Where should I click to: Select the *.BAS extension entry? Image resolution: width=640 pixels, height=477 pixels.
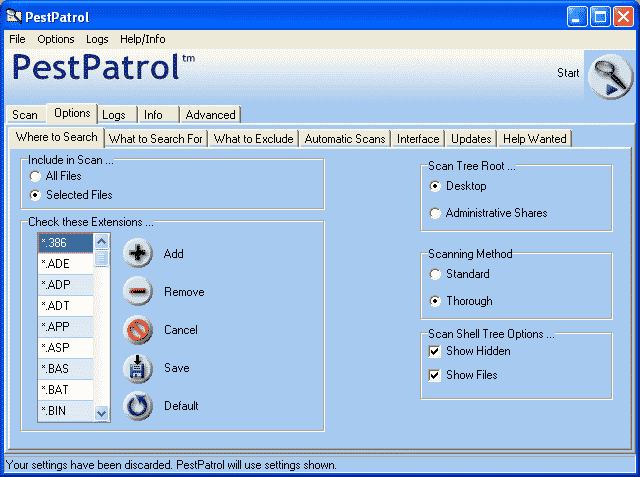(65, 369)
